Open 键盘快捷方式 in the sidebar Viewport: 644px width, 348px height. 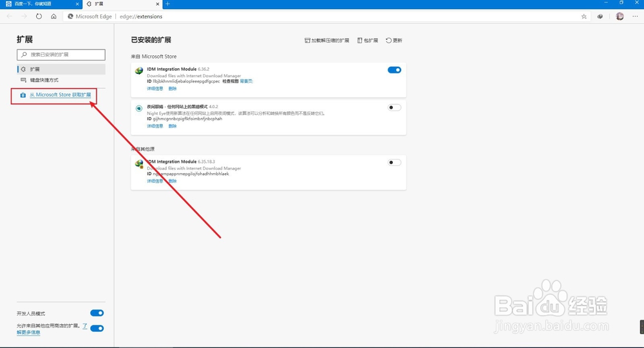[x=61, y=80]
